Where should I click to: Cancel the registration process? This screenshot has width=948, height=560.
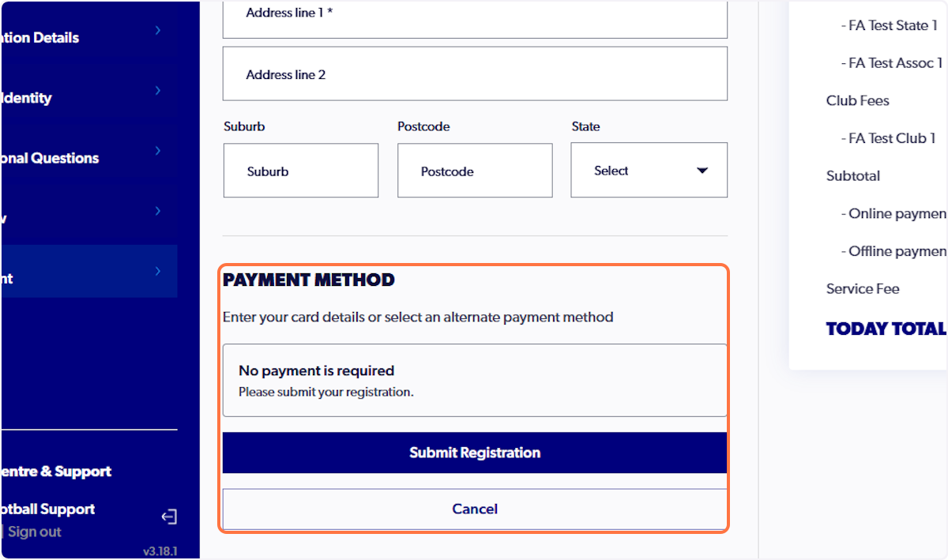[x=474, y=509]
